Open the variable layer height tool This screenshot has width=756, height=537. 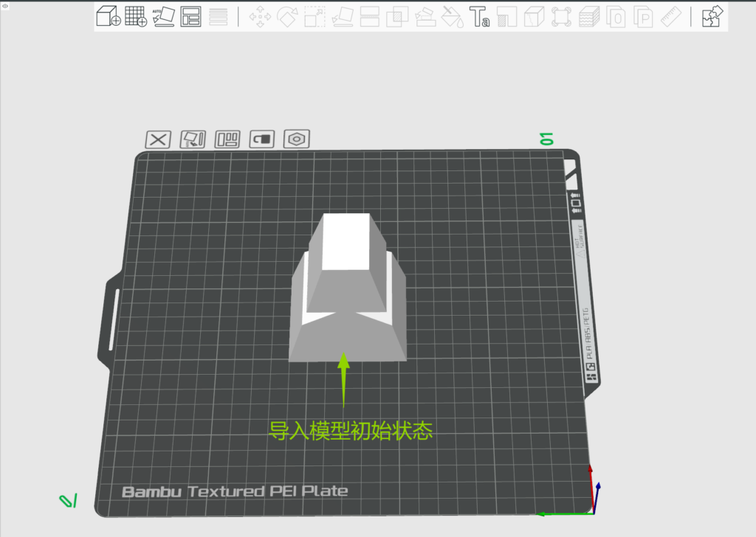click(x=588, y=16)
